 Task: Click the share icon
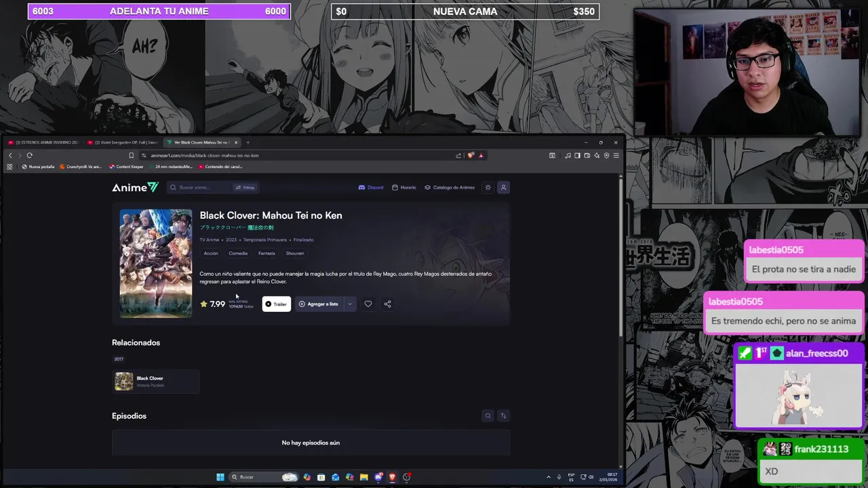pos(388,304)
